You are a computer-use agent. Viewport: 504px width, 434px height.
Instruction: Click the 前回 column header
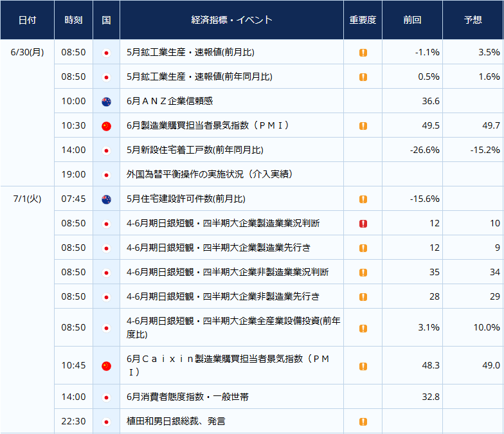[413, 20]
